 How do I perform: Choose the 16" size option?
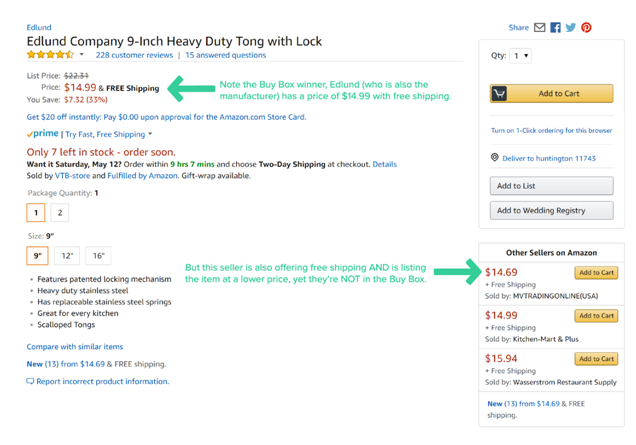pyautogui.click(x=98, y=255)
